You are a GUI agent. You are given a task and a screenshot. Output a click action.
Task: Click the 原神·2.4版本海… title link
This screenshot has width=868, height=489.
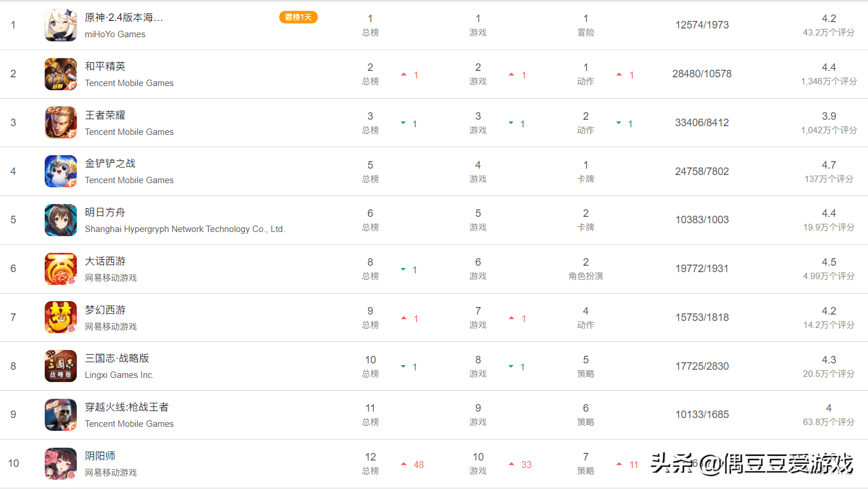[x=124, y=17]
